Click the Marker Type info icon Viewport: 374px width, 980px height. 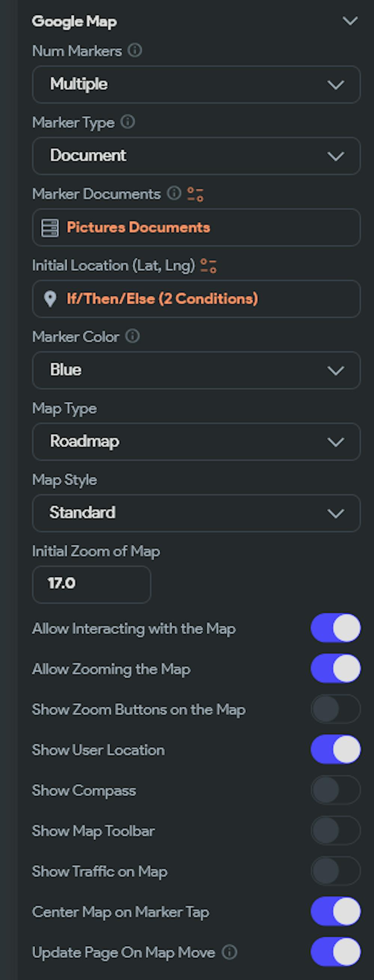[128, 122]
